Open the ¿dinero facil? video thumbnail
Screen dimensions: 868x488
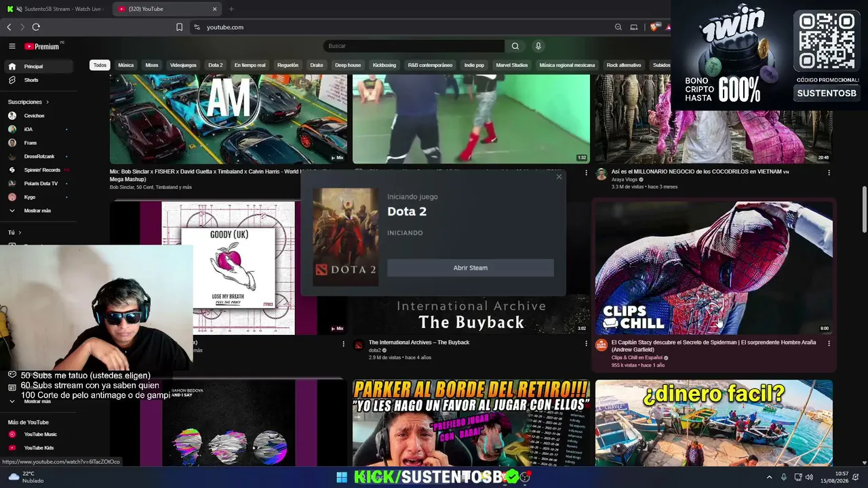click(x=714, y=423)
